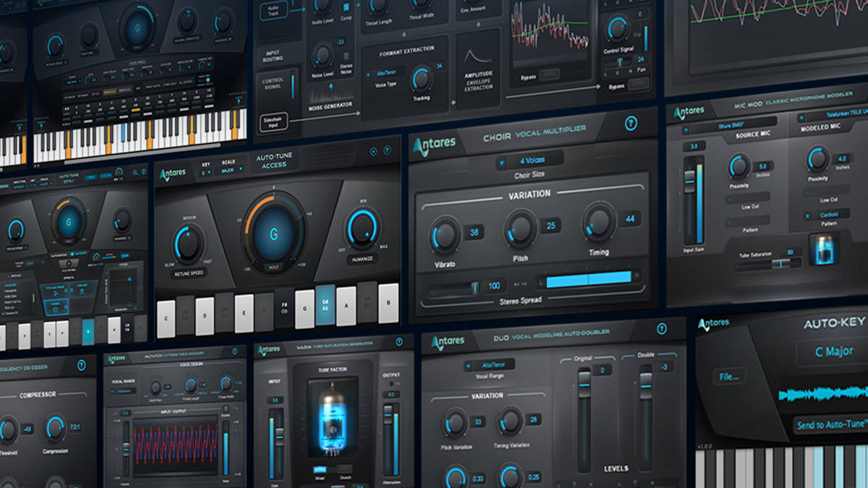
Task: Click the central G pitch display in Access
Action: pyautogui.click(x=273, y=234)
